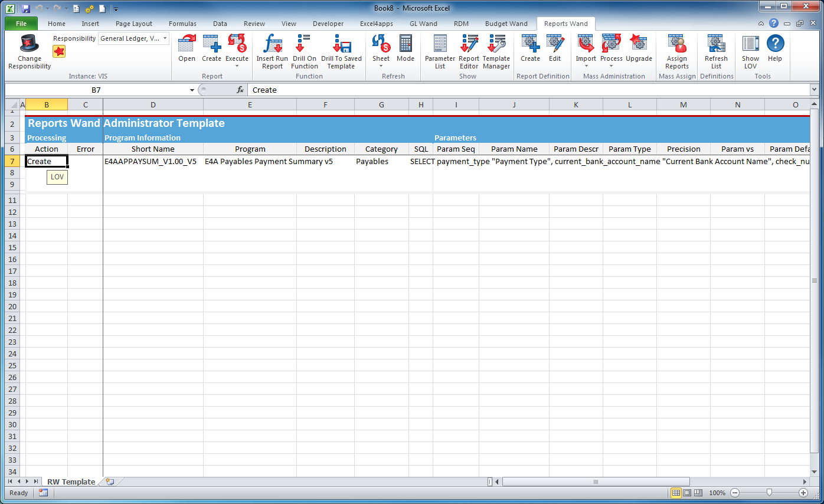Click the Show LOV icon
Image resolution: width=824 pixels, height=504 pixels.
(750, 52)
